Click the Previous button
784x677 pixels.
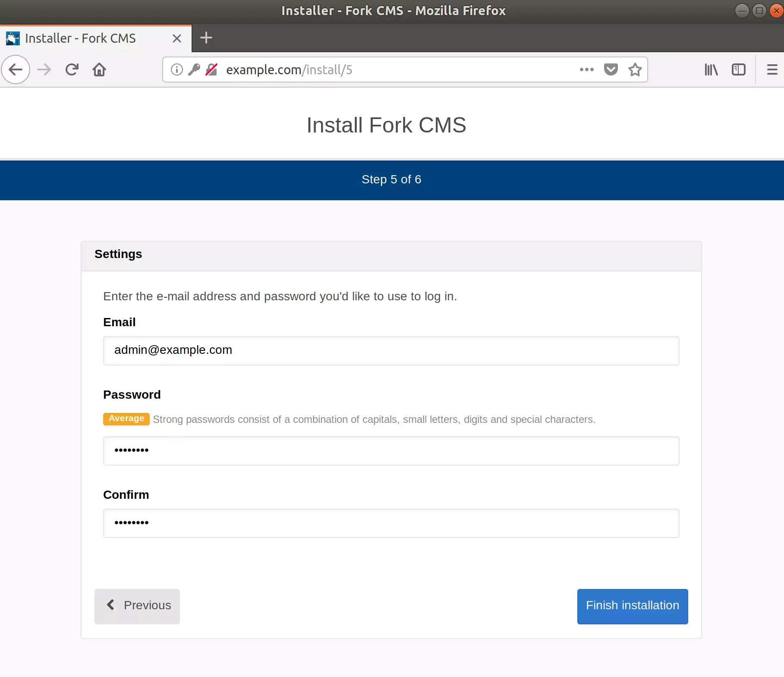click(x=137, y=607)
